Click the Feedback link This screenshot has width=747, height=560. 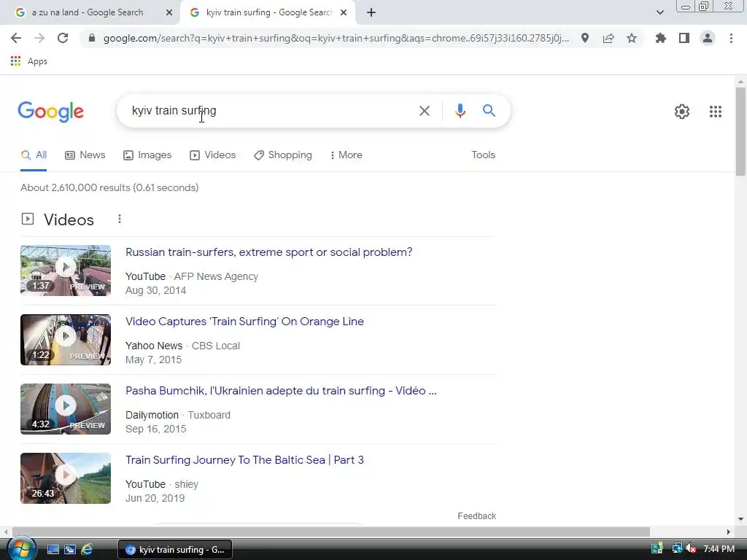[x=476, y=516]
